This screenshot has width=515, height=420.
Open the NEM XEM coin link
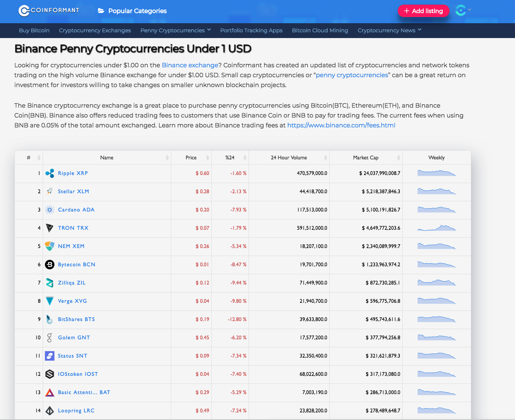(71, 246)
